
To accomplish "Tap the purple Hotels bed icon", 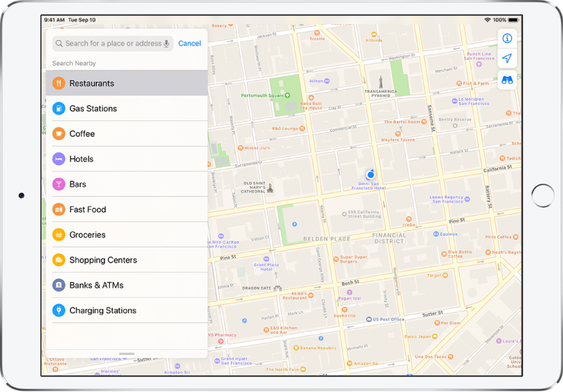I will tap(59, 159).
